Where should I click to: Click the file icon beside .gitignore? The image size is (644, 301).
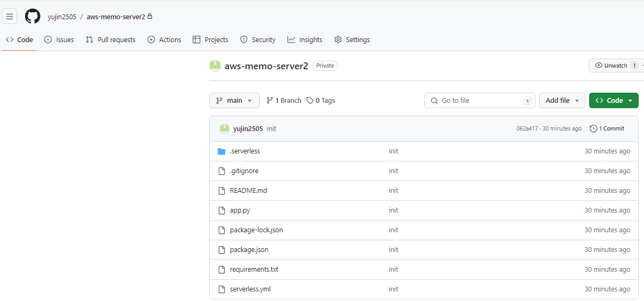coord(221,171)
